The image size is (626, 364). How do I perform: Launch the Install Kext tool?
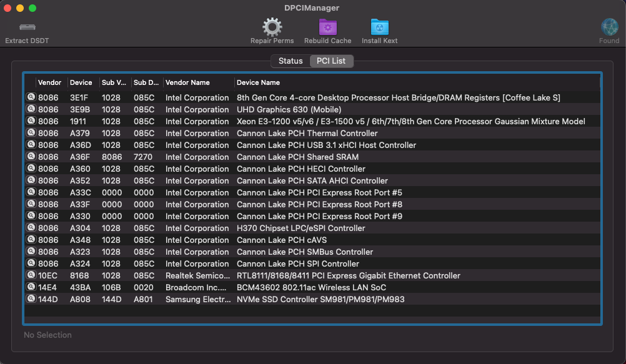(x=379, y=27)
